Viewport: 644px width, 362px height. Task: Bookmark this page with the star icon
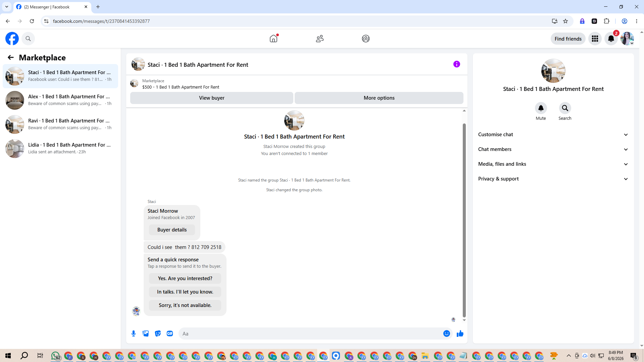pyautogui.click(x=565, y=21)
